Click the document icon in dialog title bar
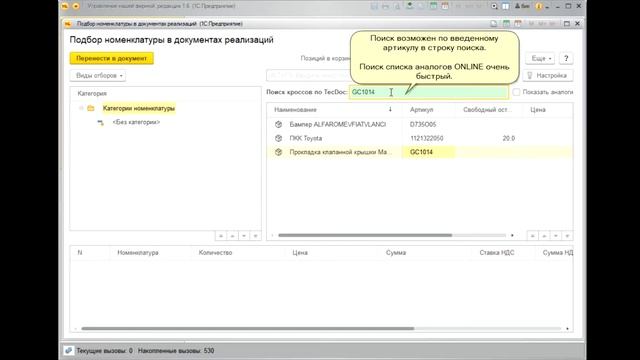Screen dimensions: 640x360 click(x=494, y=24)
